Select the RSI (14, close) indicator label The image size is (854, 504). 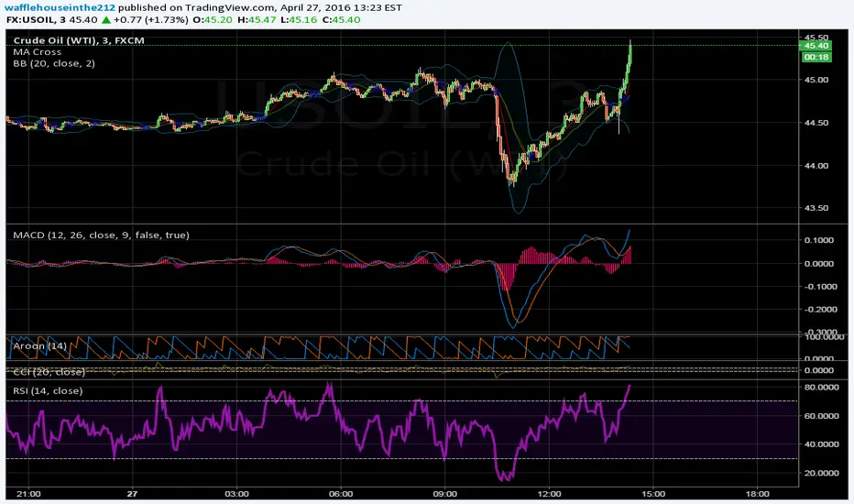tap(48, 390)
